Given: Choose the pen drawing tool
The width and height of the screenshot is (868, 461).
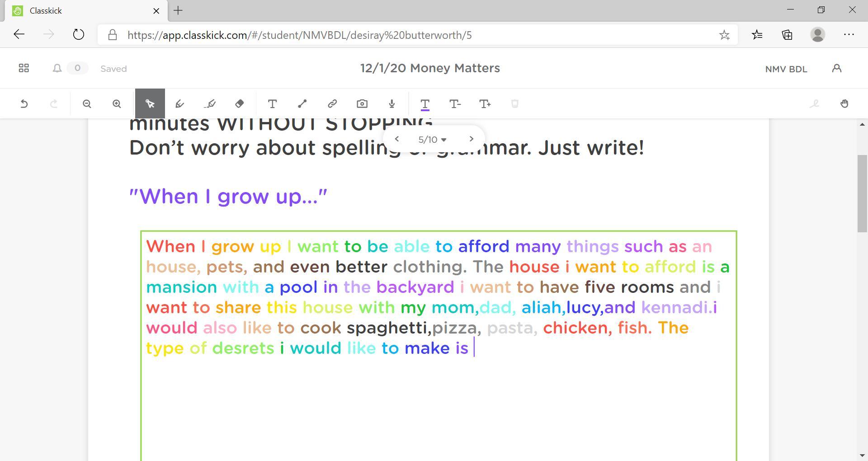Looking at the screenshot, I should [x=179, y=104].
